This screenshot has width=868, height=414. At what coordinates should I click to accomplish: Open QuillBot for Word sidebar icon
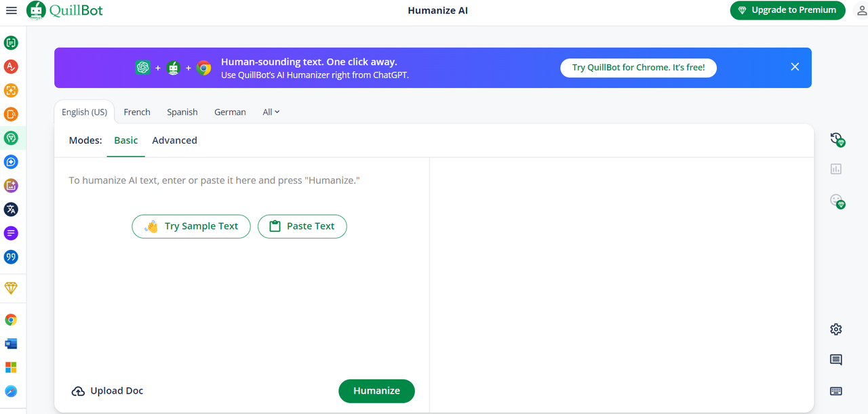tap(11, 344)
